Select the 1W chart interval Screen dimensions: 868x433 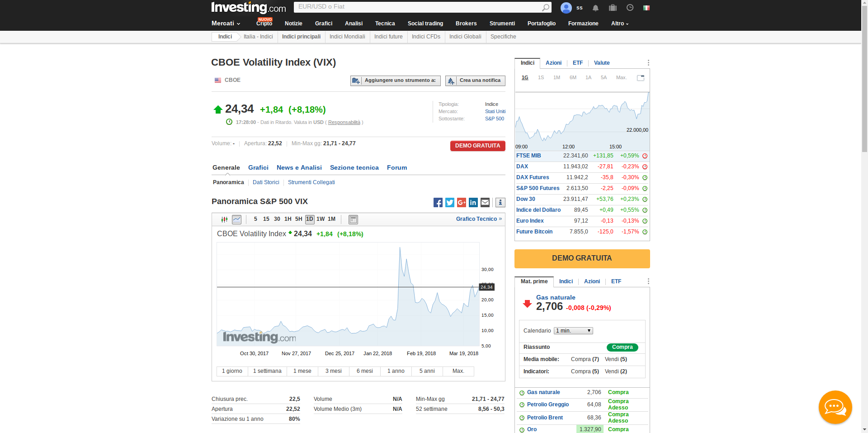click(321, 219)
